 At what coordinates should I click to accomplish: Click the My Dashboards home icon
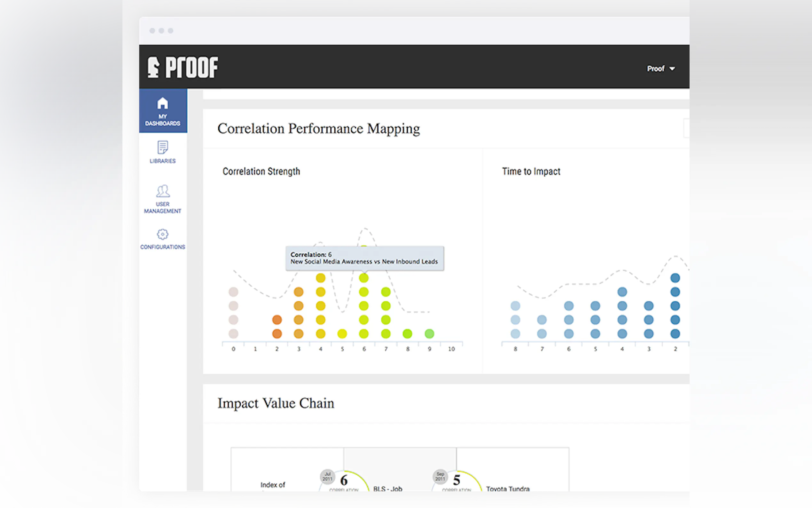[162, 103]
